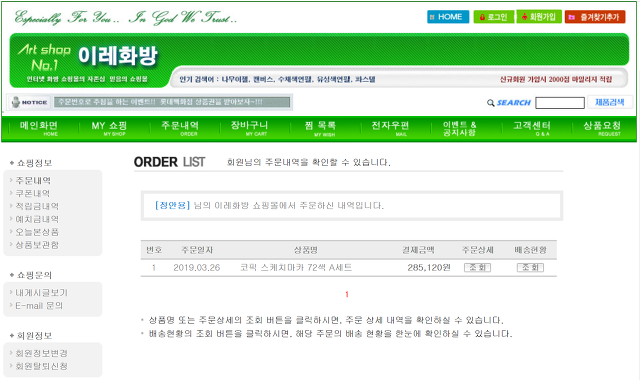640x380 pixels.
Task: Click popular search keyword 캔버스
Action: coord(263,80)
